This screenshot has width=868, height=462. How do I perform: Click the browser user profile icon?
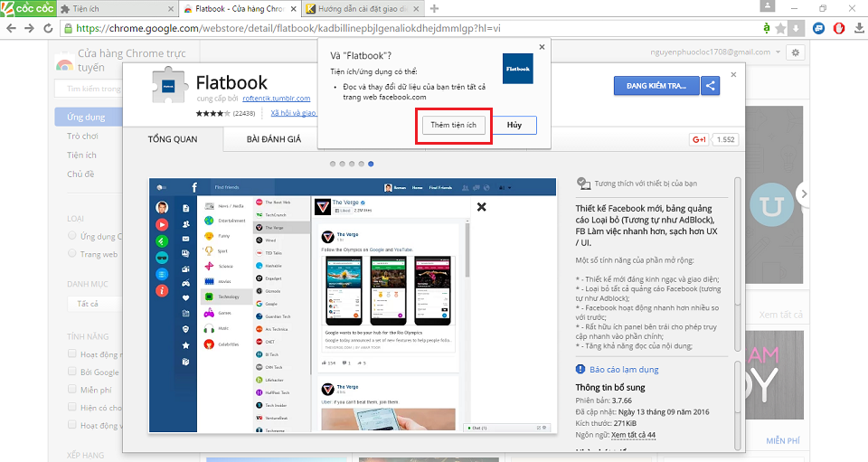[768, 6]
